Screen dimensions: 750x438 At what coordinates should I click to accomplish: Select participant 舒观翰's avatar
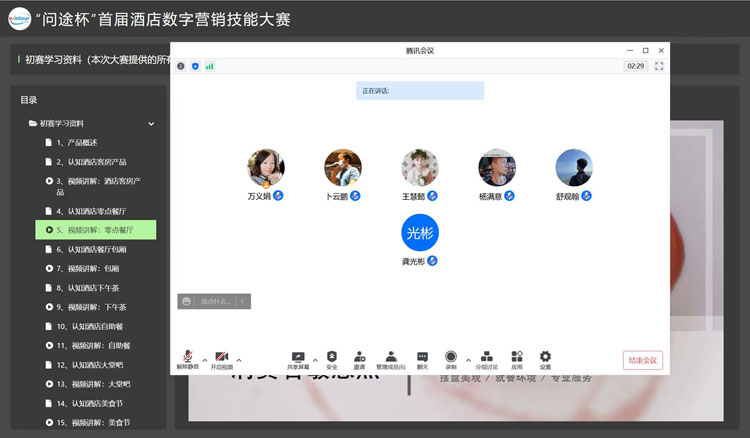(x=574, y=167)
